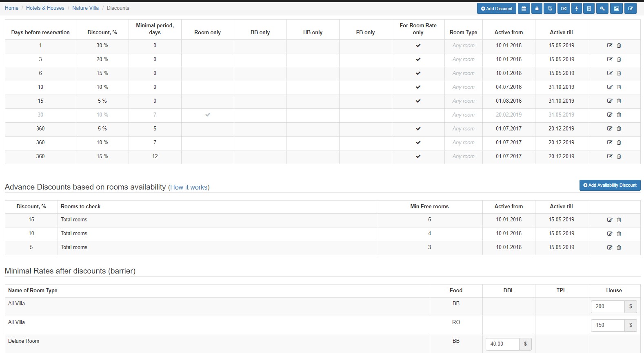Click the Add Discount button

pos(497,9)
